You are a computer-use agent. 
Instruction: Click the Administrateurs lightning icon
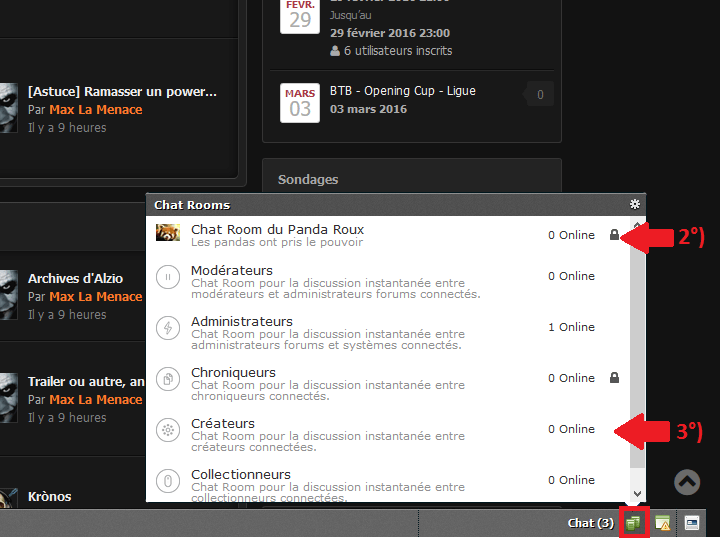168,328
